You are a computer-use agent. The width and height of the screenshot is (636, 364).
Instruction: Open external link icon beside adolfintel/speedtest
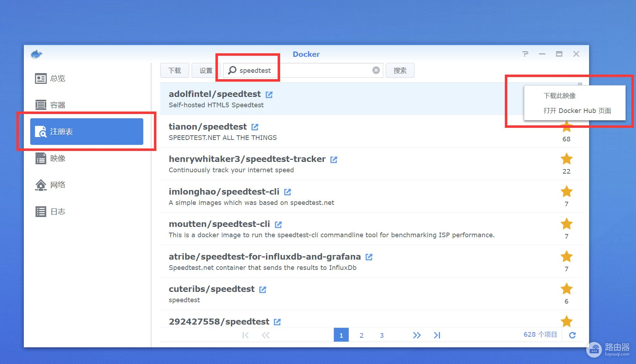(269, 94)
